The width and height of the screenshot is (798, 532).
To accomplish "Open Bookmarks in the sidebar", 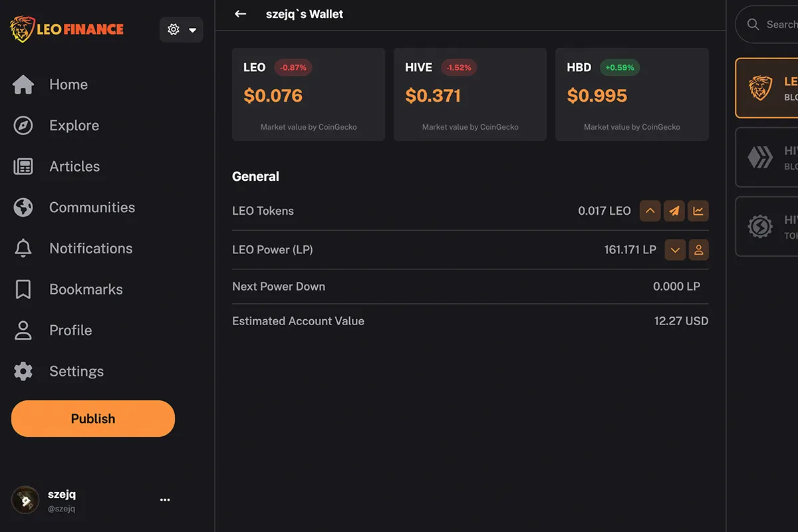I will [x=86, y=289].
